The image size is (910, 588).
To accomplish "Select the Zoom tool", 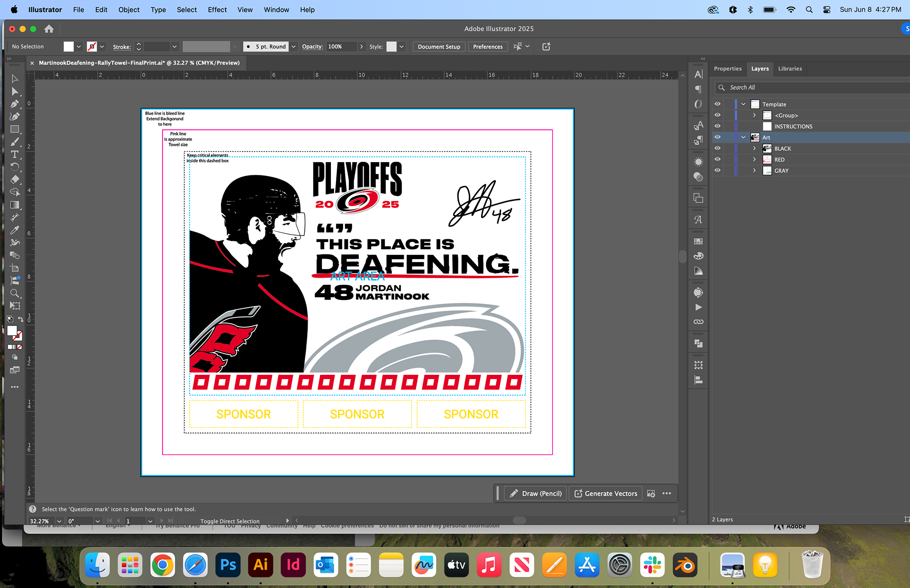I will [x=15, y=293].
